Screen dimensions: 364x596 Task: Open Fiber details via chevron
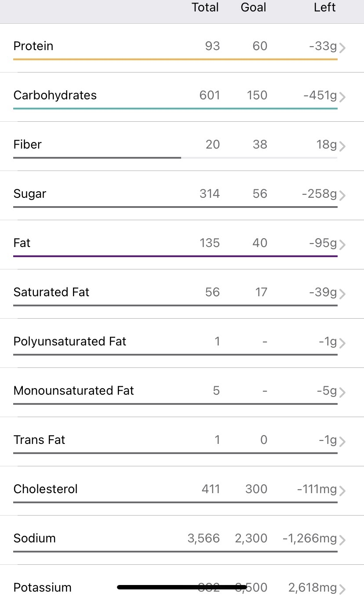pos(342,146)
